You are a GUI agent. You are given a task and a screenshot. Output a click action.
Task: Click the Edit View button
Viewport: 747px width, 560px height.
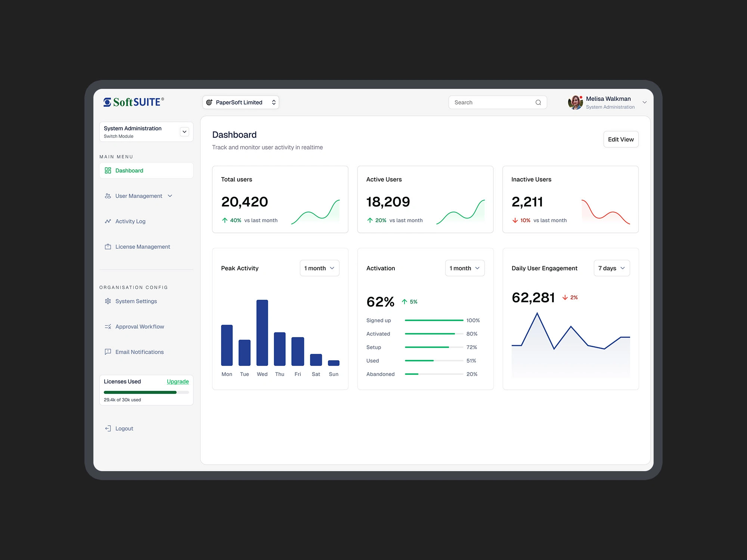pyautogui.click(x=621, y=140)
